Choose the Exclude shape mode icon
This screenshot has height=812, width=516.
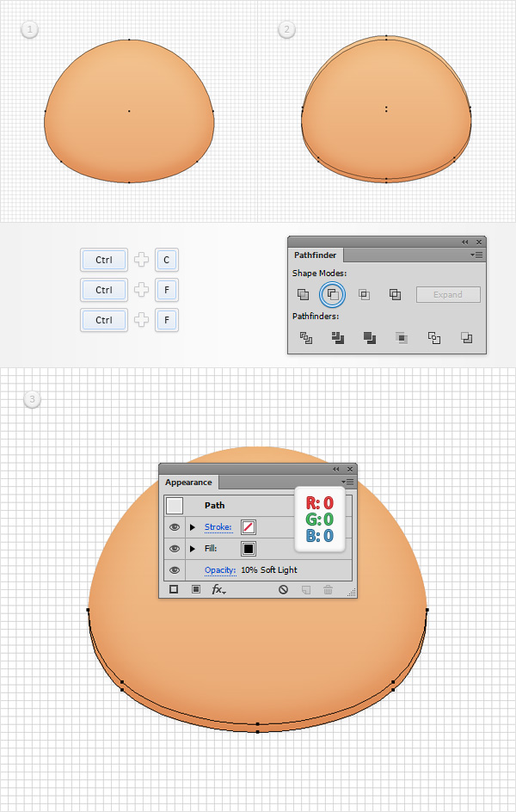395,295
